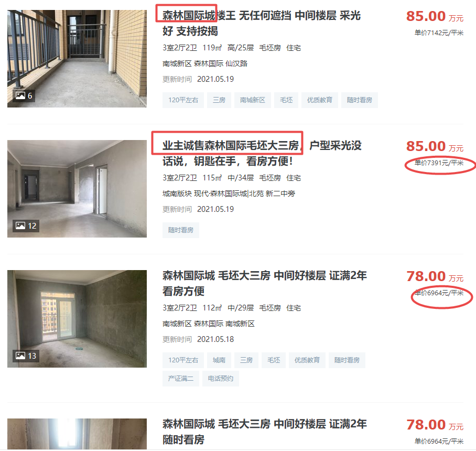Click the image count icon showing 12 photos
The height and width of the screenshot is (451, 476).
pos(26,225)
